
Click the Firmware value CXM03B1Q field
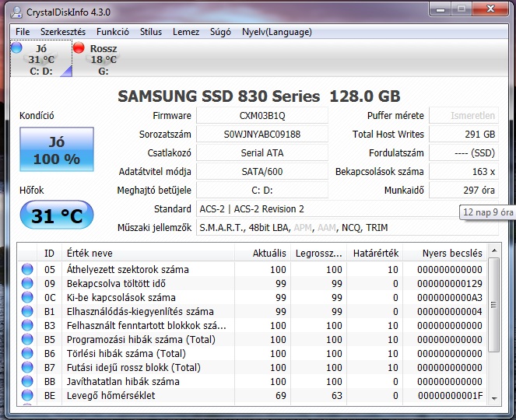262,115
